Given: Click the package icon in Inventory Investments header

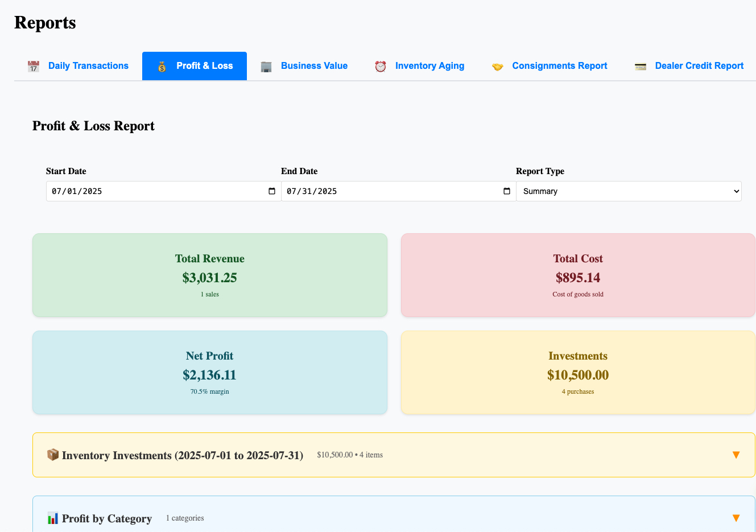Looking at the screenshot, I should pos(53,455).
